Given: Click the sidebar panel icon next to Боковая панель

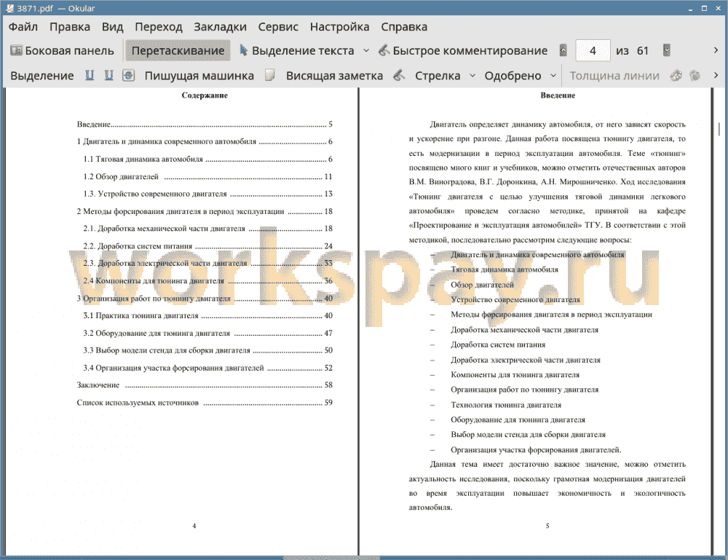Looking at the screenshot, I should click(16, 50).
